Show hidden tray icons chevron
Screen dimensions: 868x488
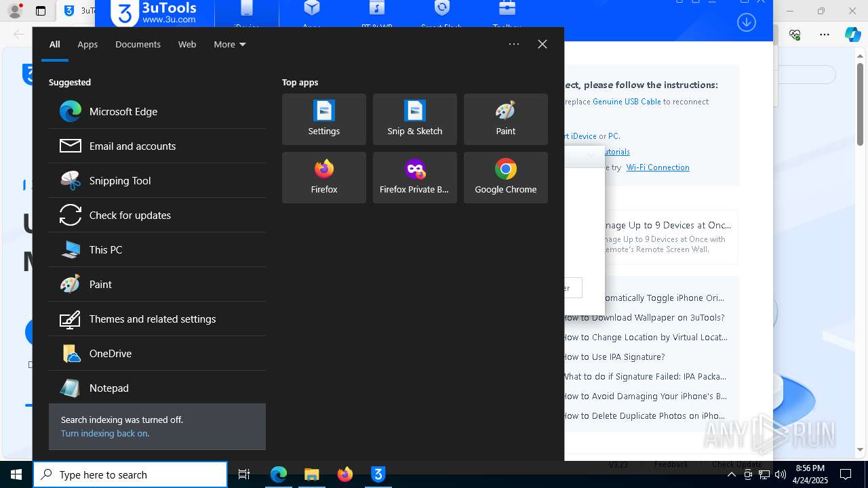(x=731, y=474)
